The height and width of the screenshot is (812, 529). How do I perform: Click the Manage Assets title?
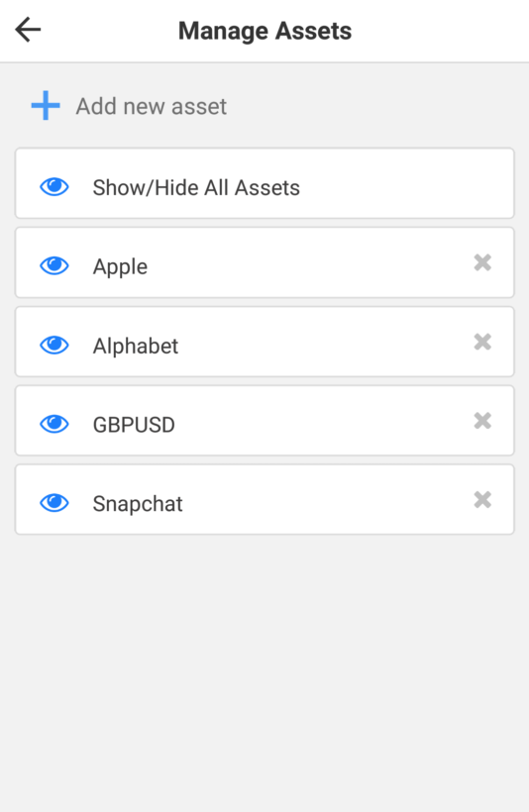point(264,31)
